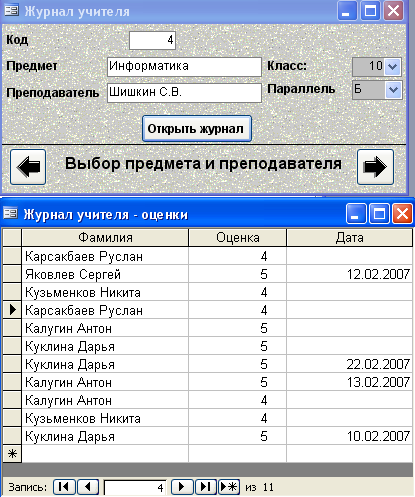Viewport: 415px width, 497px height.
Task: Click the cell Яковлев Сергей
Action: coord(105,274)
